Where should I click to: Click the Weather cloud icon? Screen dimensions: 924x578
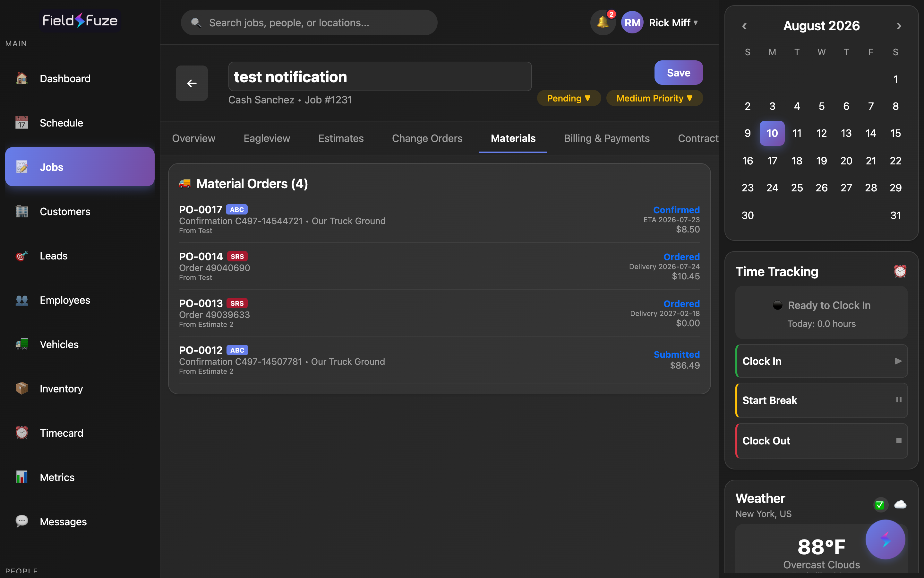click(900, 504)
